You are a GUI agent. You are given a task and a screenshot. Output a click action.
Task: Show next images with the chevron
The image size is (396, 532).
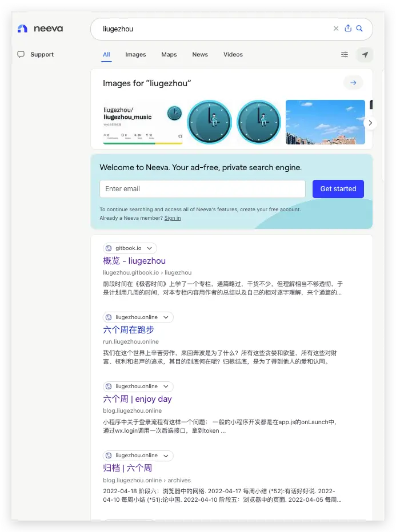[370, 123]
